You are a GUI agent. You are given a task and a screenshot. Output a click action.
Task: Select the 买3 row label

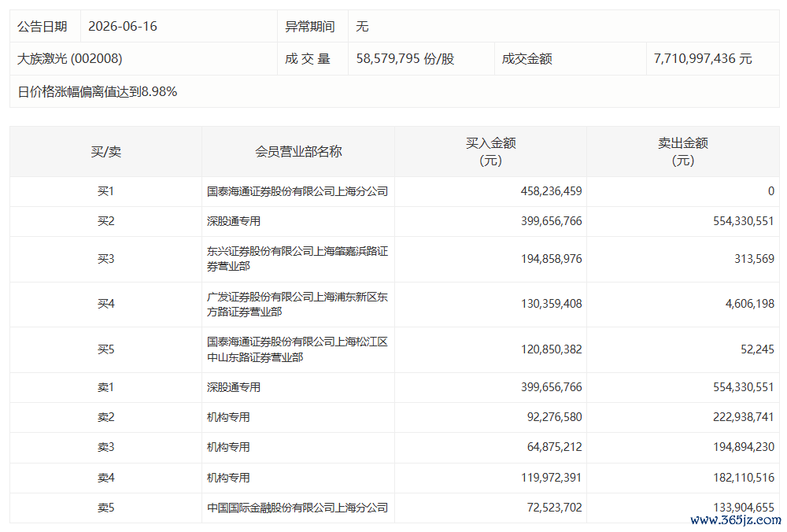[x=106, y=259]
